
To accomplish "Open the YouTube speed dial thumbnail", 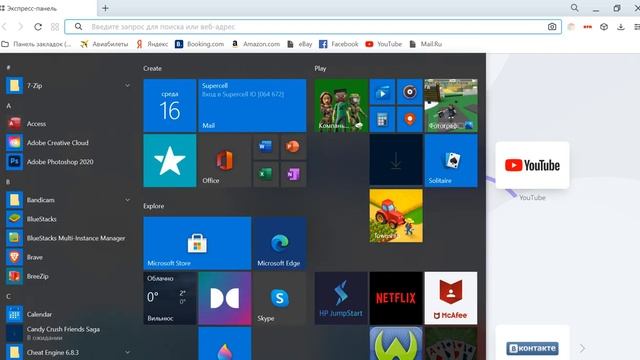I will tap(532, 165).
